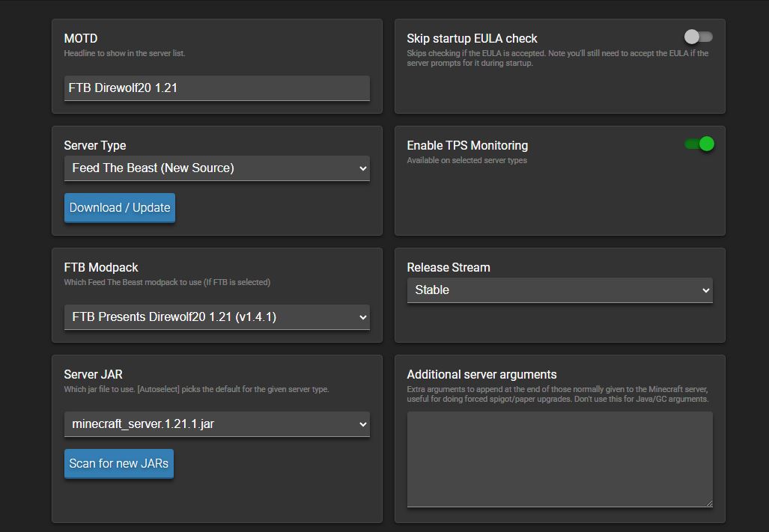Open the Release Stream dropdown
This screenshot has width=769, height=532.
[x=559, y=290]
